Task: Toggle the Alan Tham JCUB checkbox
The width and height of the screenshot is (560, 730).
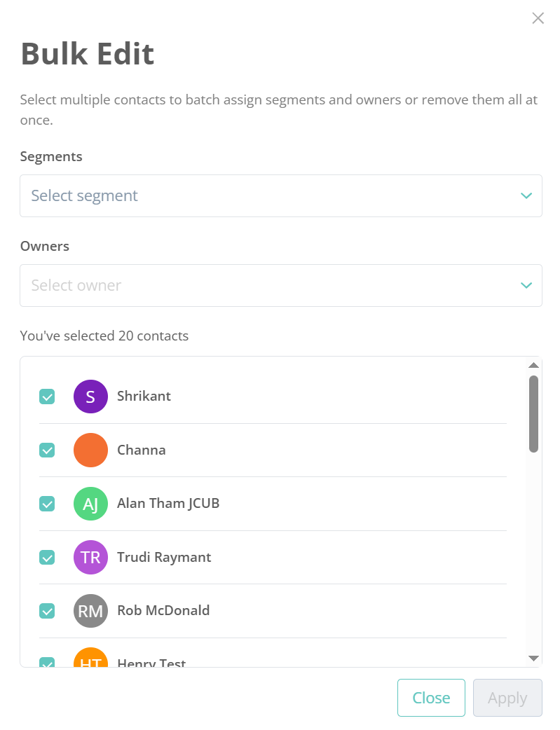Action: coord(47,504)
